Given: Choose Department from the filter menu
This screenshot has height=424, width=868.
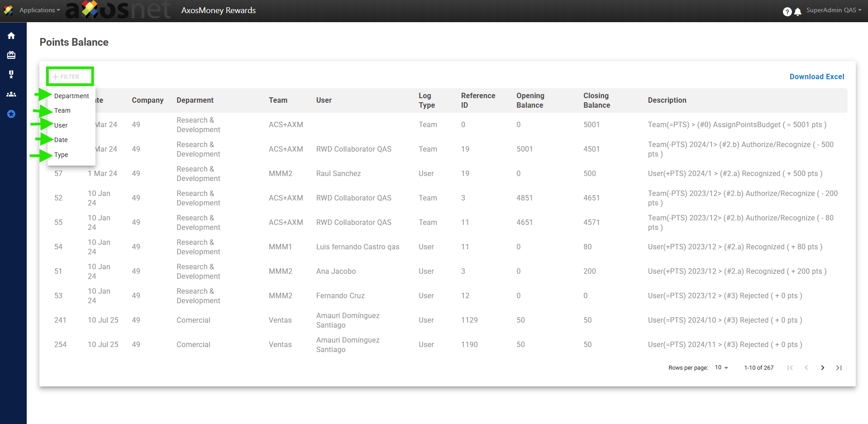Looking at the screenshot, I should pos(72,96).
